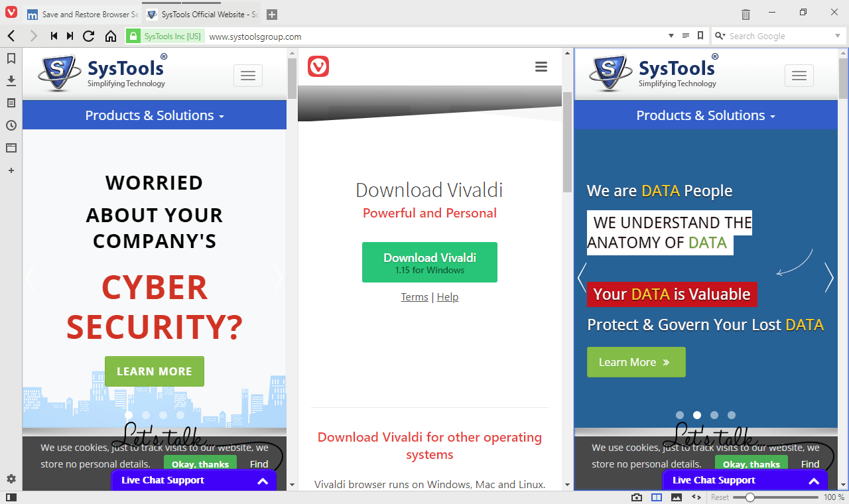Capture a screenshot with the camera icon
Image resolution: width=849 pixels, height=504 pixels.
[637, 497]
